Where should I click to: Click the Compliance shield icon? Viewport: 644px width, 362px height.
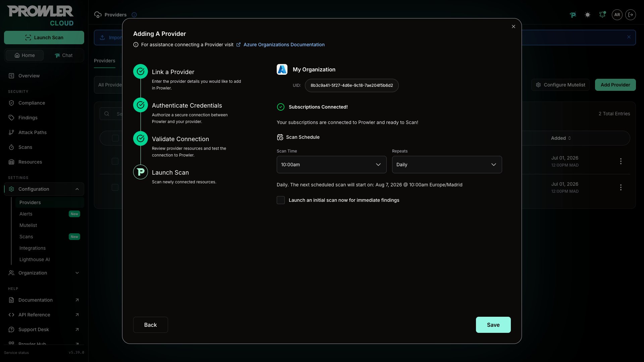tap(11, 103)
